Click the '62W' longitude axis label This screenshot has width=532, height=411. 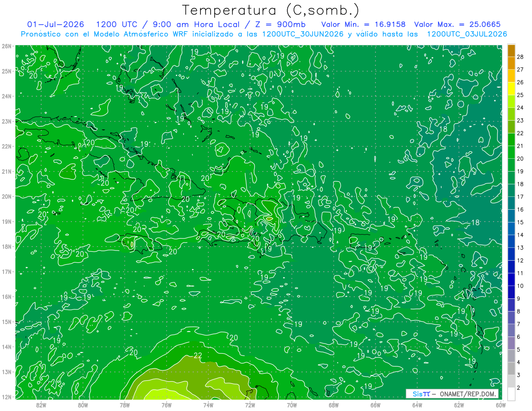click(459, 405)
